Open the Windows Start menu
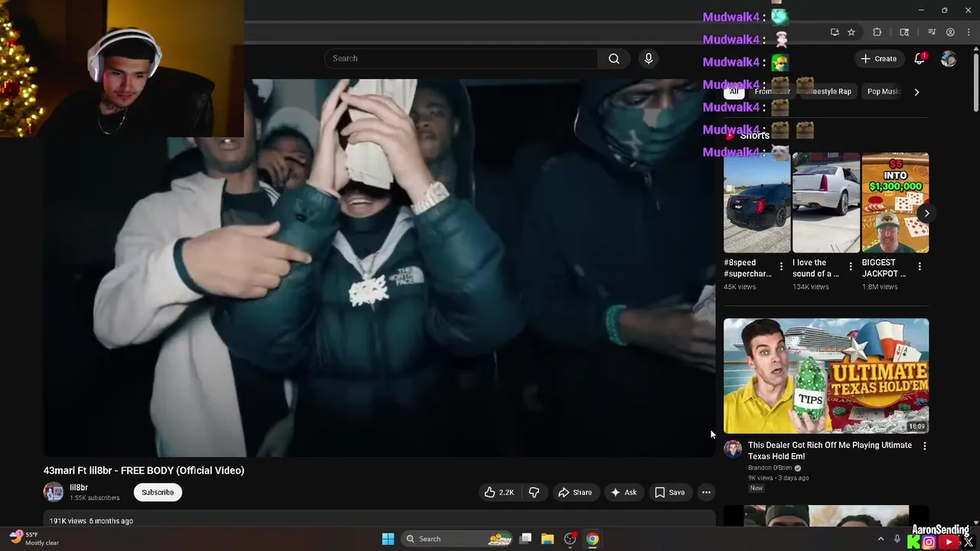 (388, 539)
